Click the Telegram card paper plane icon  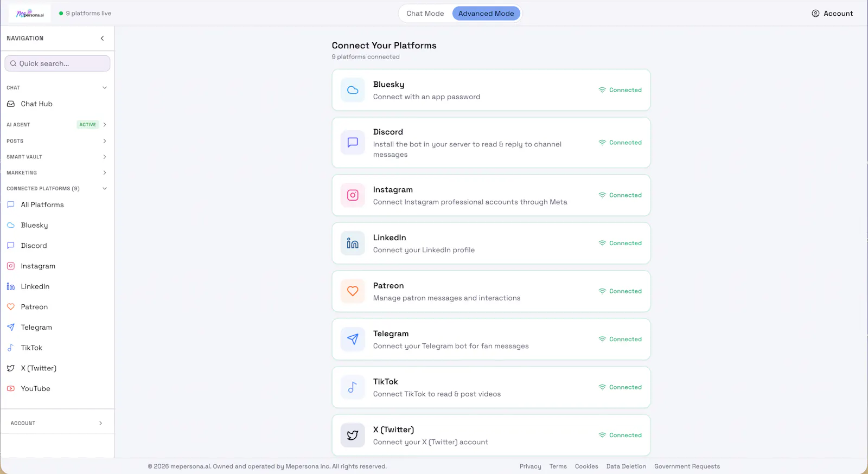coord(353,340)
